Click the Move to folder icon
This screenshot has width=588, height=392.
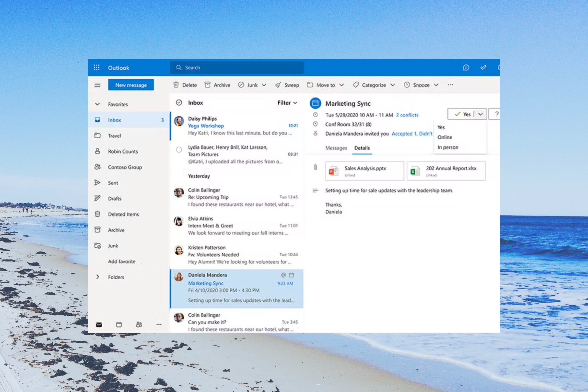pyautogui.click(x=310, y=85)
